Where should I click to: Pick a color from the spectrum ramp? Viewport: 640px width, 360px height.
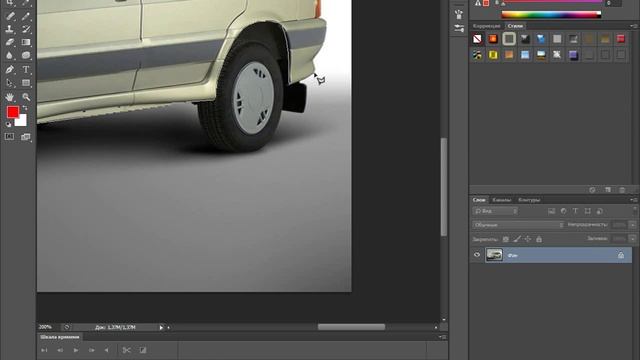click(551, 15)
